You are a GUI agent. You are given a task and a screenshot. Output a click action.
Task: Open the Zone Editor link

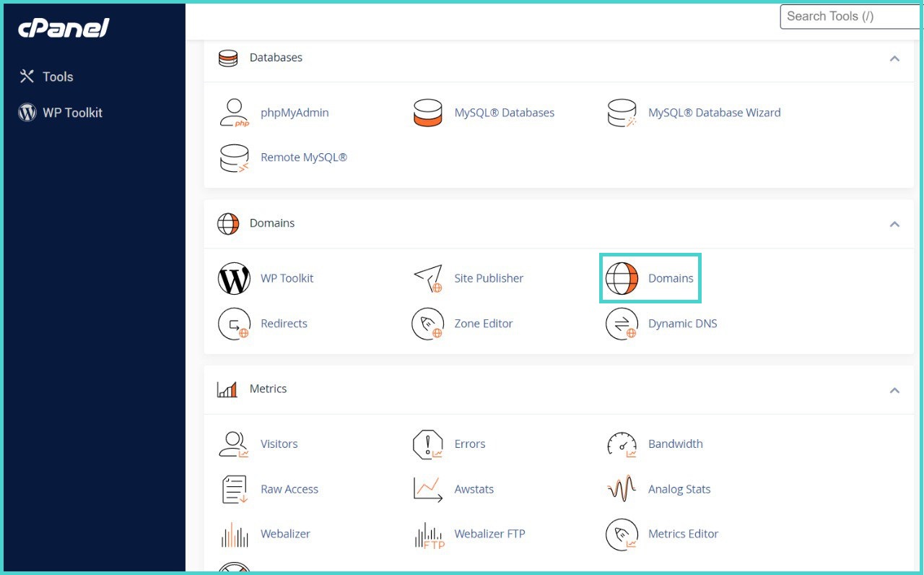click(484, 323)
